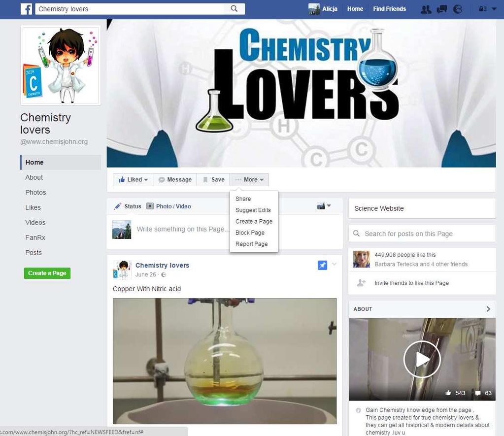Screen dimensions: 504x436
Task: Click the invite friends person-plus icon
Action: (x=361, y=283)
